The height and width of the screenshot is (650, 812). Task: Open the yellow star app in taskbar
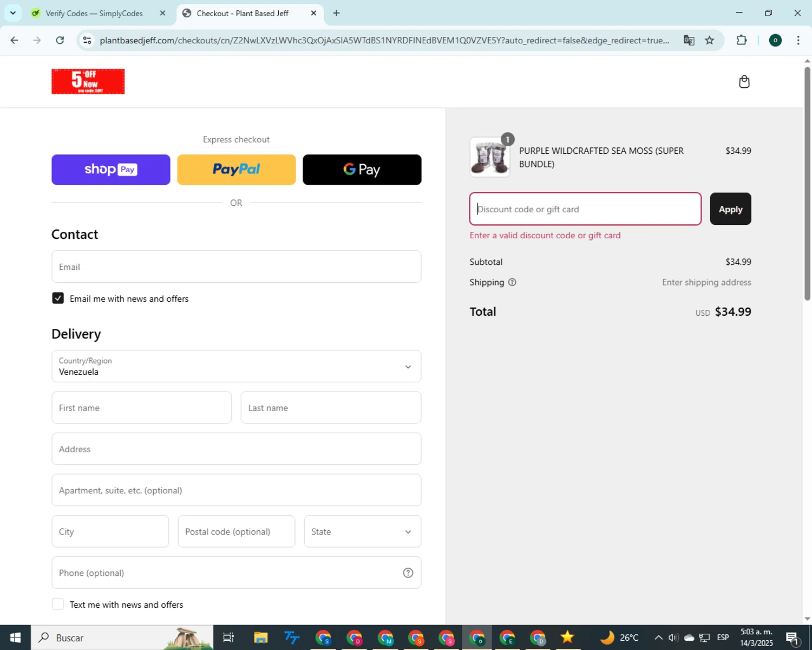(x=567, y=638)
